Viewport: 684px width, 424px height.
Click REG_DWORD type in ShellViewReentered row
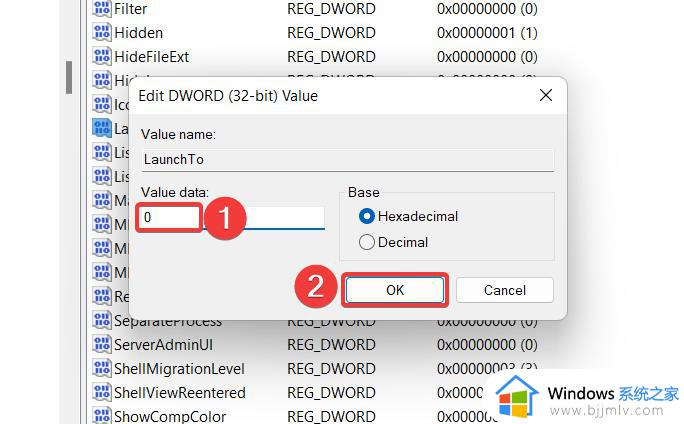331,393
